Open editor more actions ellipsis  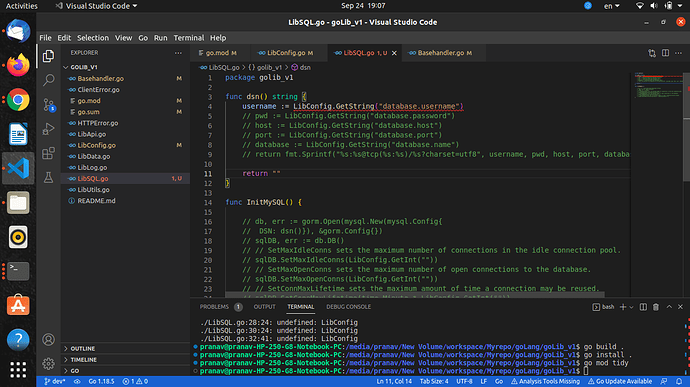pos(679,53)
